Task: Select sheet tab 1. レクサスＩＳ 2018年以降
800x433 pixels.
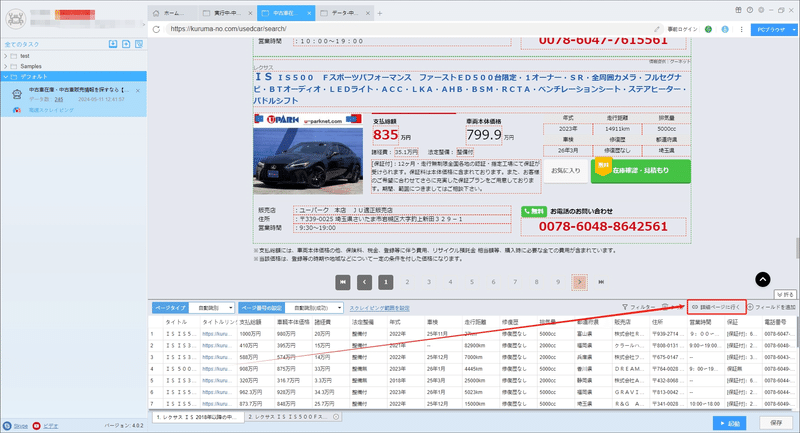Action: point(198,417)
